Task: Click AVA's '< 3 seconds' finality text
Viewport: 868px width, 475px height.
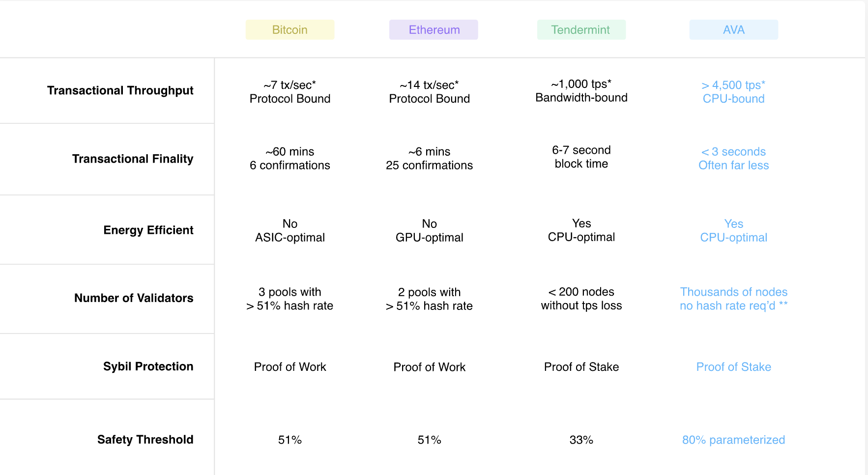Action: [x=733, y=152]
